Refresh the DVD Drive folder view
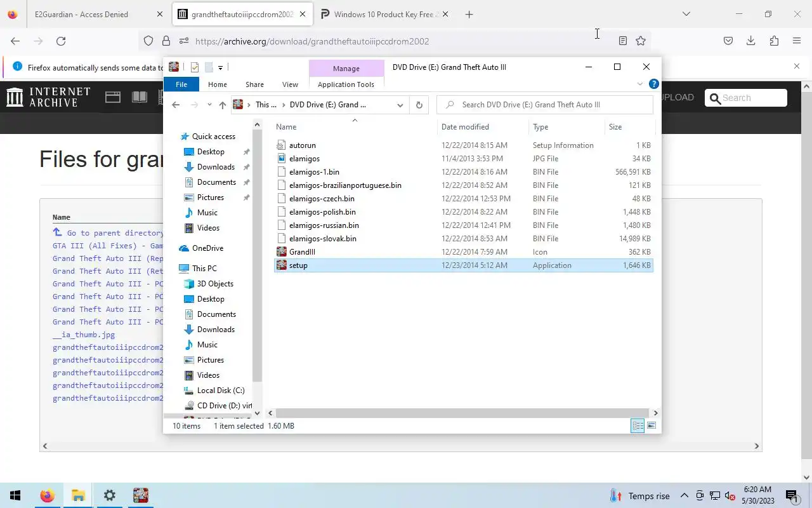This screenshot has height=508, width=812. point(419,105)
